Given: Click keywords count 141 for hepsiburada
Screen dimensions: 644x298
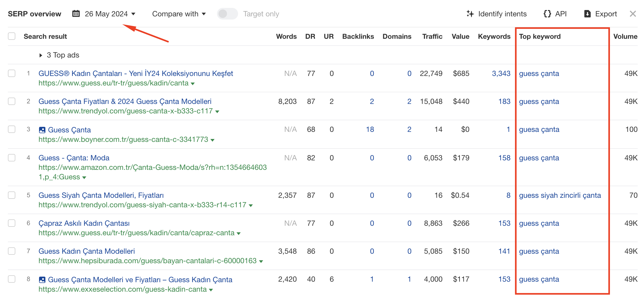Looking at the screenshot, I should coord(504,251).
